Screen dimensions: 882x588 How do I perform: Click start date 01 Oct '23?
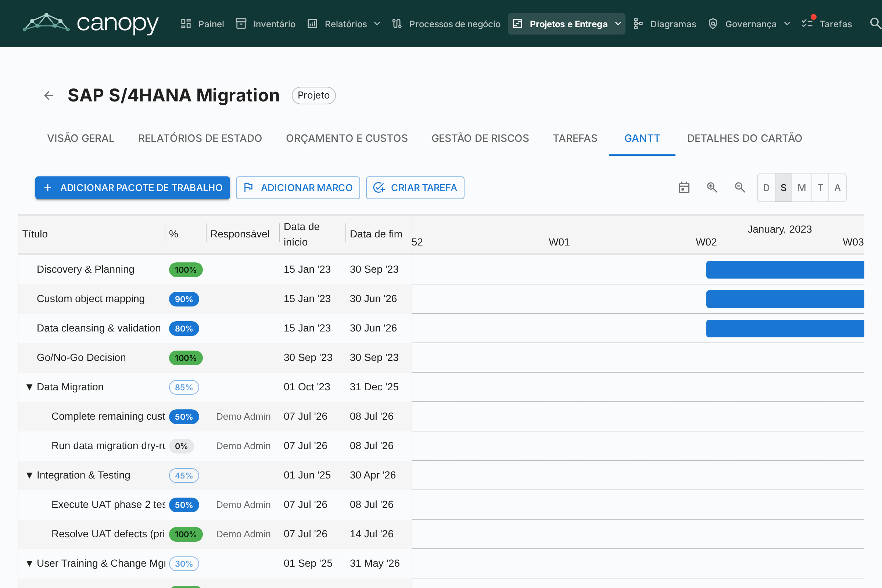click(307, 387)
